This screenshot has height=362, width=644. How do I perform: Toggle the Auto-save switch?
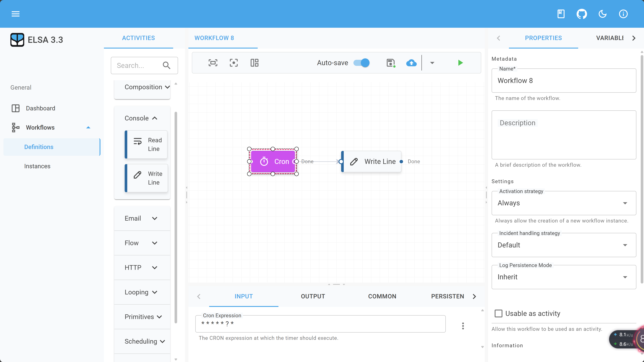[x=362, y=63]
